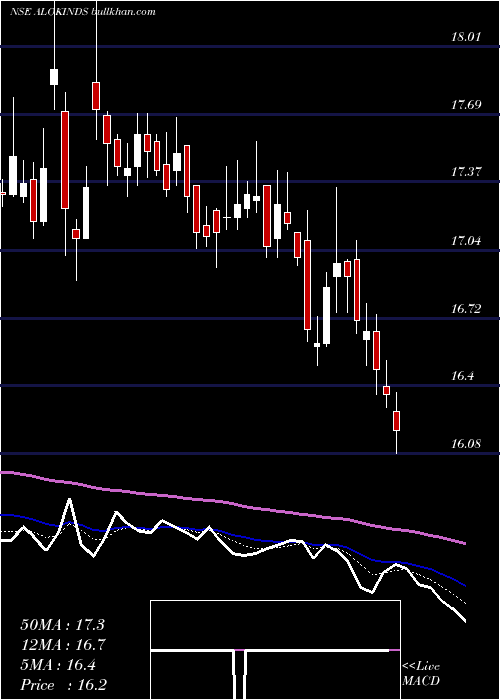Click the 17.69 price level label

pos(466,105)
